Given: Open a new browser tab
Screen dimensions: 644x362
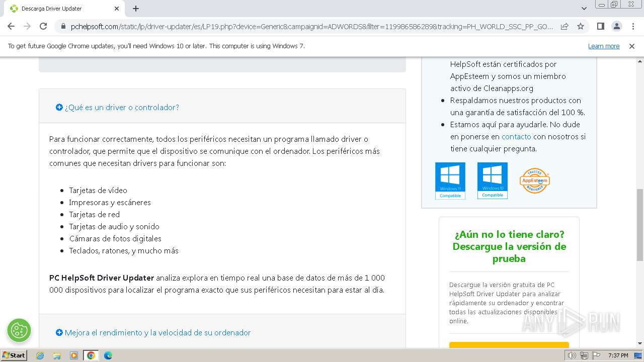Looking at the screenshot, I should click(136, 9).
